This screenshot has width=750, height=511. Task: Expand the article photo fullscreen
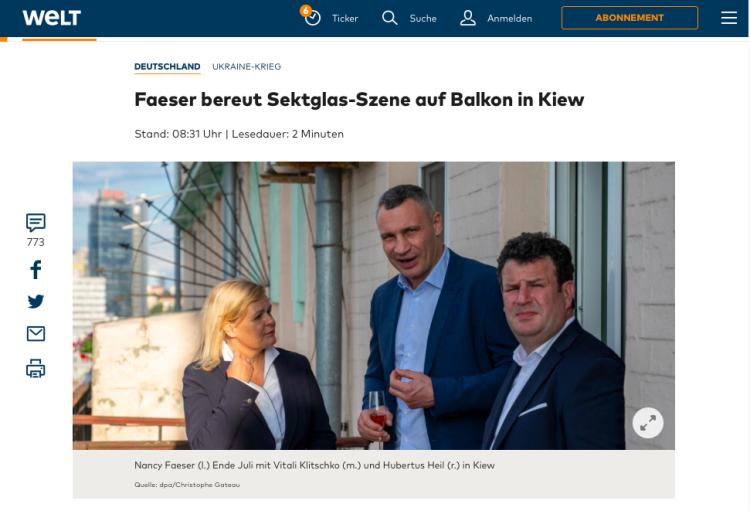pos(648,423)
